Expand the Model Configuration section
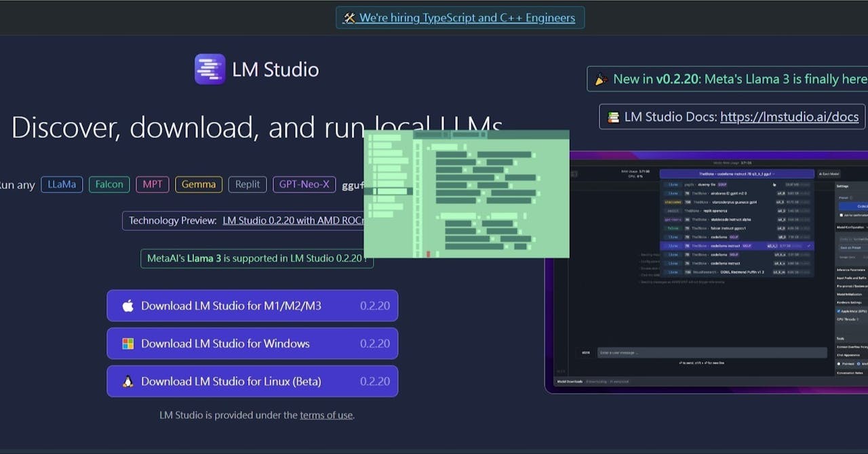The width and height of the screenshot is (868, 454). coord(852,228)
